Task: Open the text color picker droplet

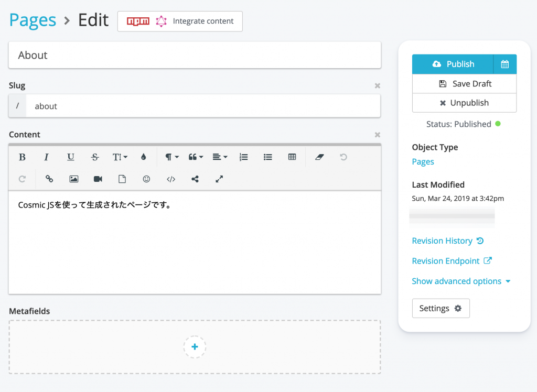Action: coord(144,157)
